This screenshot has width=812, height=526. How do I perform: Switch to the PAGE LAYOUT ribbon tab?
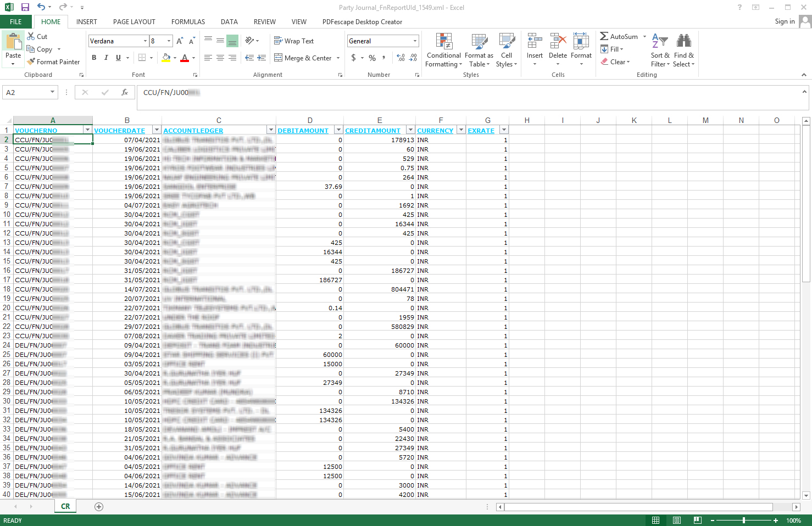[134, 22]
